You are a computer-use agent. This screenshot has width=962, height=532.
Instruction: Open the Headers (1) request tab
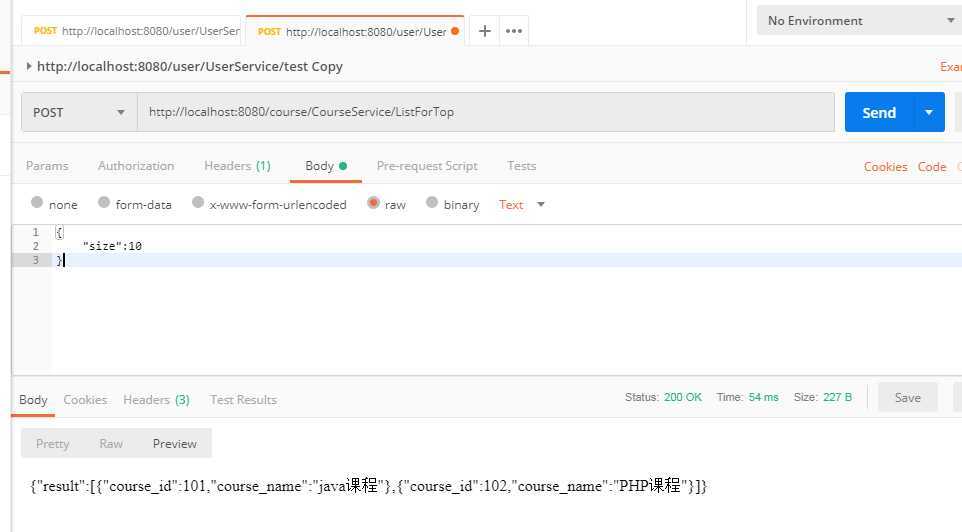pyautogui.click(x=237, y=166)
